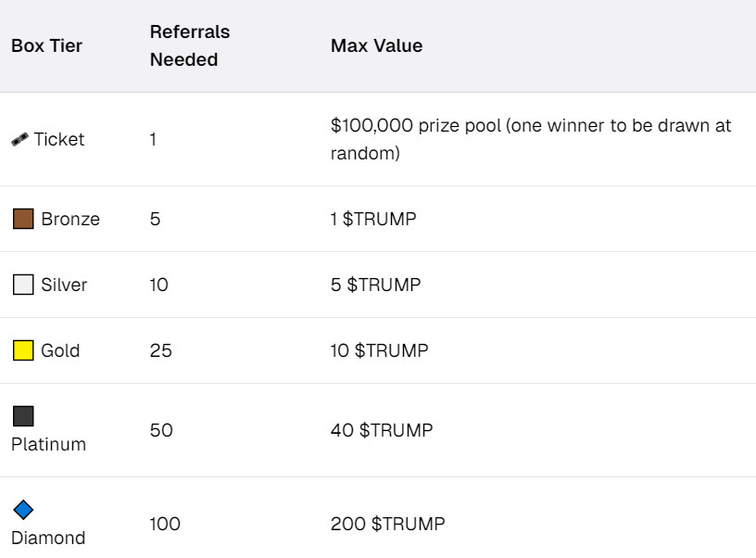Click the dark Platinum square icon
Image resolution: width=756 pixels, height=558 pixels.
point(23,416)
